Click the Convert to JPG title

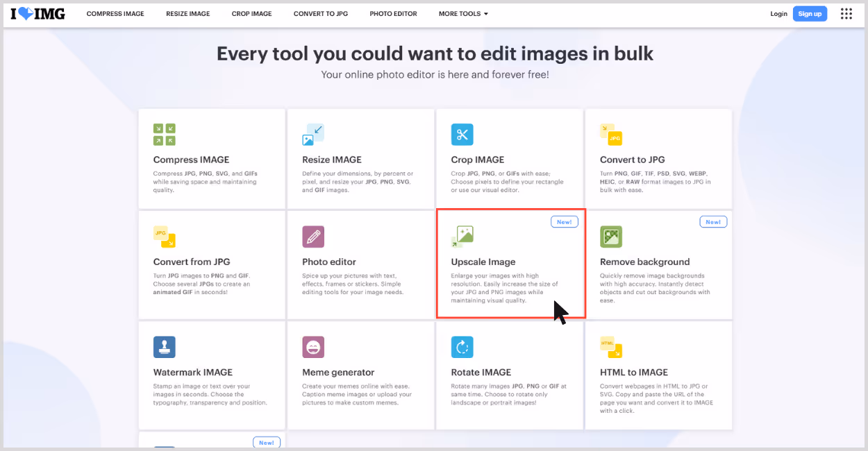click(633, 160)
